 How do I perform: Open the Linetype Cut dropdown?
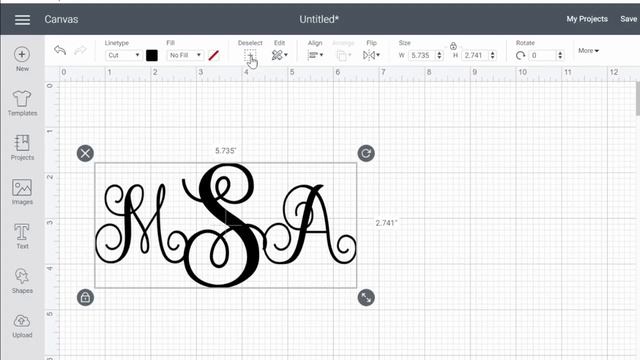click(123, 55)
